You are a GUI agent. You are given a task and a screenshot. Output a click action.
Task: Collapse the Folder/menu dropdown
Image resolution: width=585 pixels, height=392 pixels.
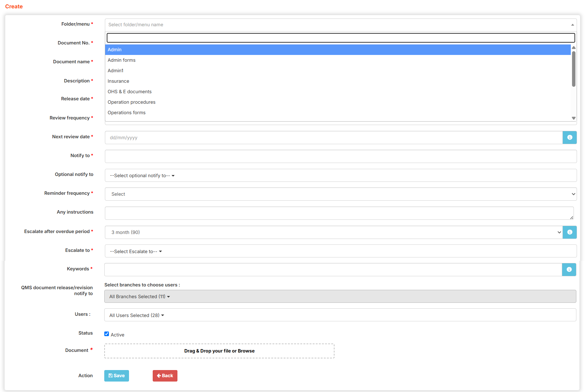click(x=341, y=25)
